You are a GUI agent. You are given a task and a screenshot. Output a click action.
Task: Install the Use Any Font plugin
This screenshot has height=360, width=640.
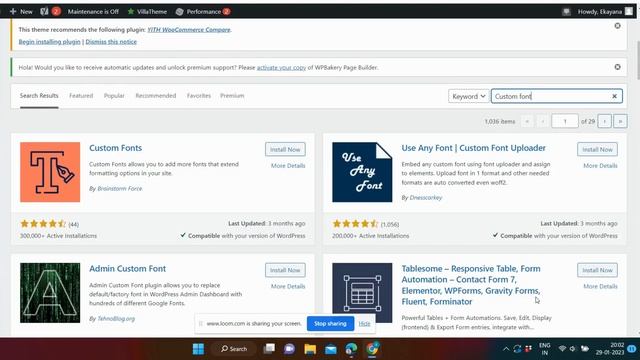(x=597, y=149)
